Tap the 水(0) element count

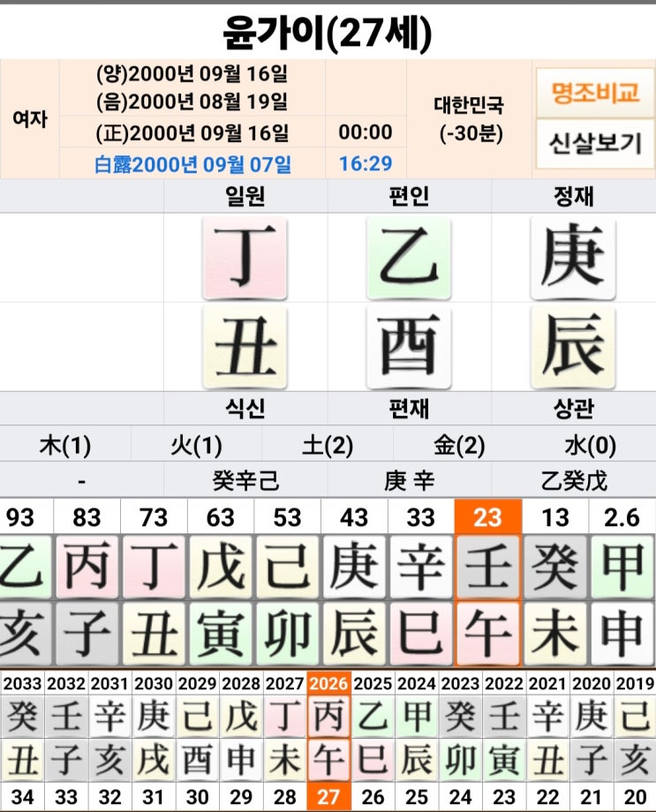click(590, 445)
